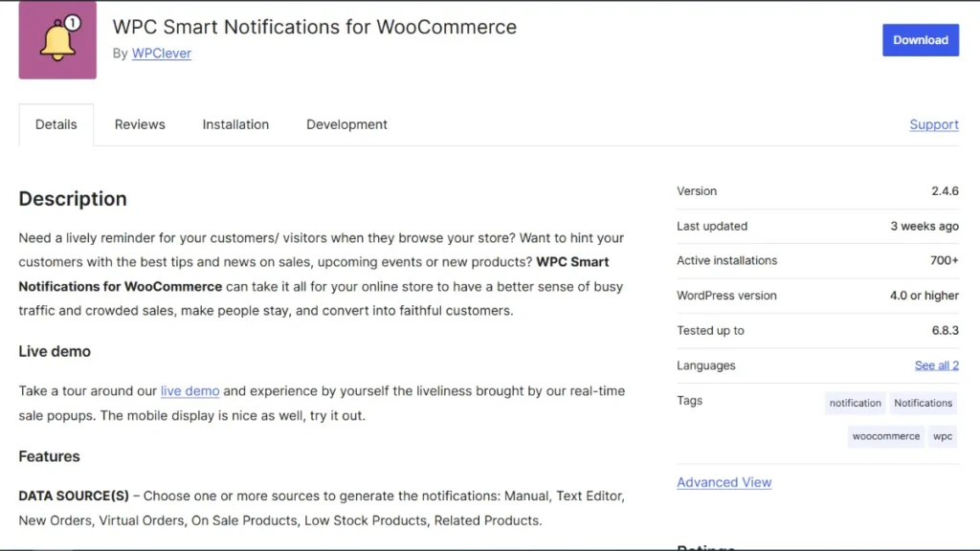Click the Support link
Screen dimensions: 980x551
tap(933, 124)
